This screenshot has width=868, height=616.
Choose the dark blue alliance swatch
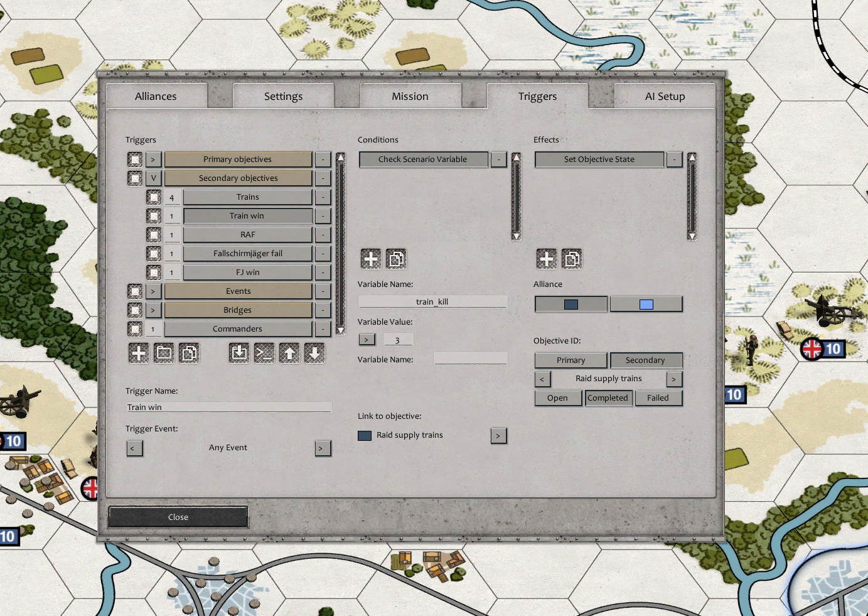click(x=571, y=304)
